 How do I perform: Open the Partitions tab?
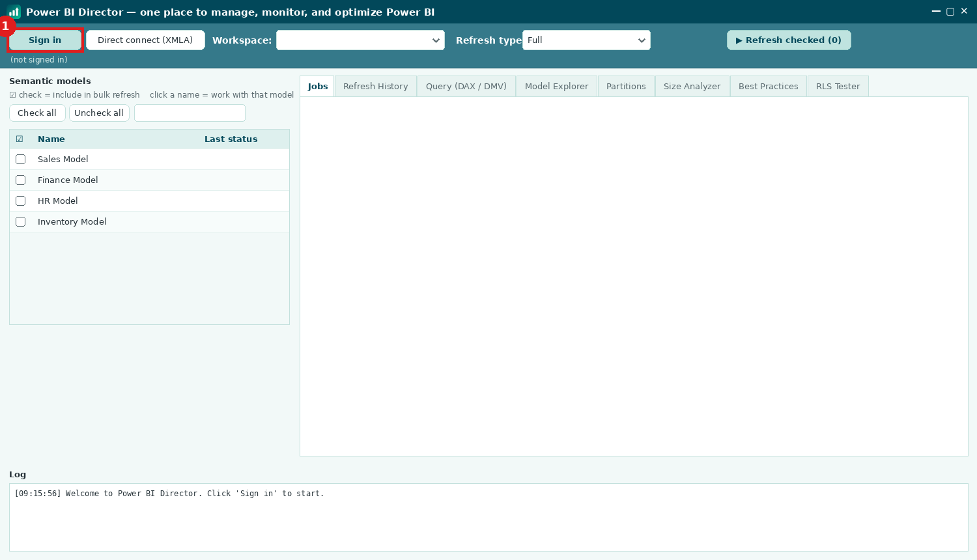[626, 87]
